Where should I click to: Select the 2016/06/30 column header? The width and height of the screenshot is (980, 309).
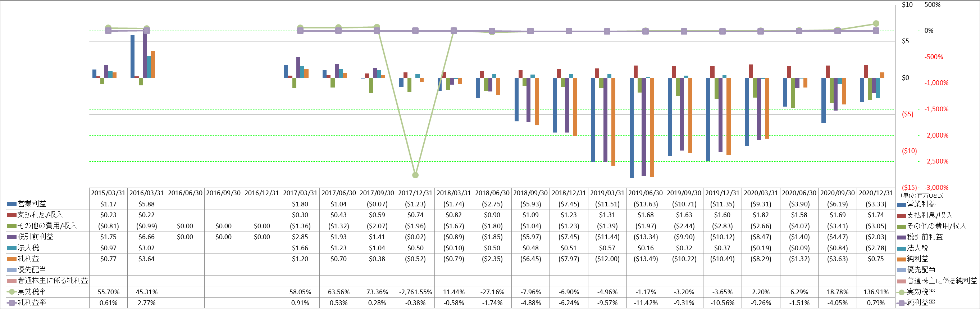185,193
